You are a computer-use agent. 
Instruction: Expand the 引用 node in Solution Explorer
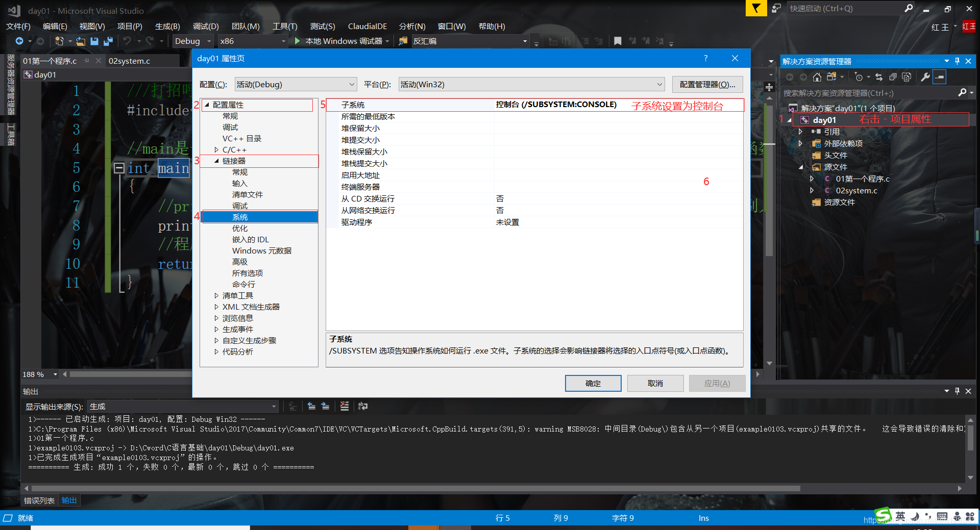click(x=801, y=132)
